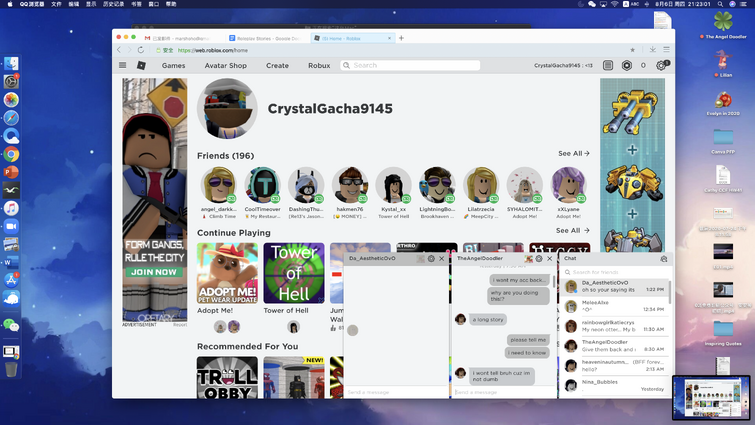755x425 pixels.
Task: Open the browser menu lines icon
Action: click(x=666, y=49)
